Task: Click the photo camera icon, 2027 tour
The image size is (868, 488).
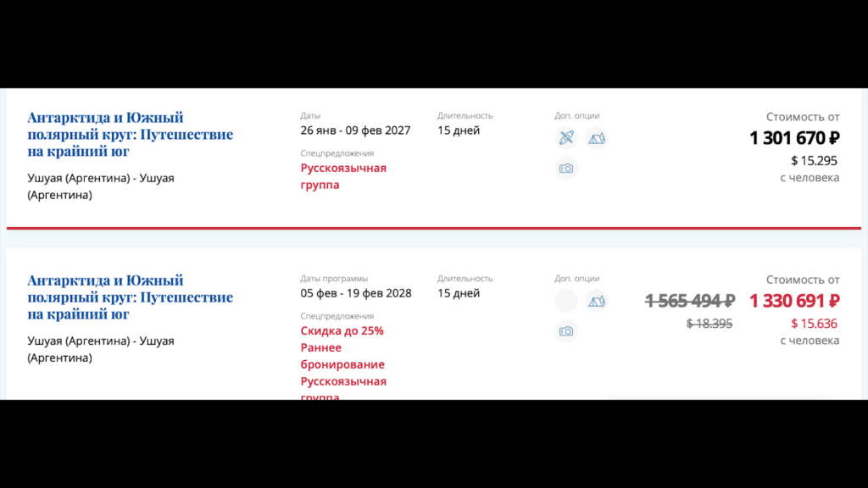Action: (x=566, y=169)
